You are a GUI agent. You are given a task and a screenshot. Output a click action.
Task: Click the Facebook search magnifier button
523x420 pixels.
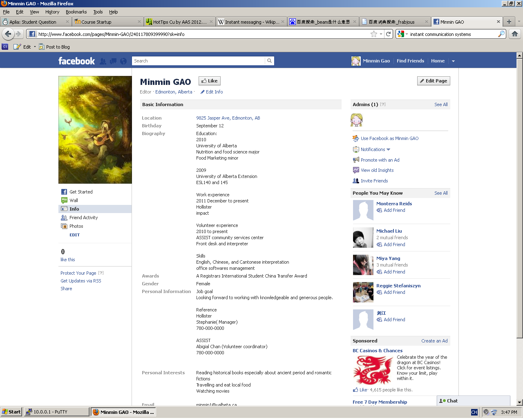(269, 61)
